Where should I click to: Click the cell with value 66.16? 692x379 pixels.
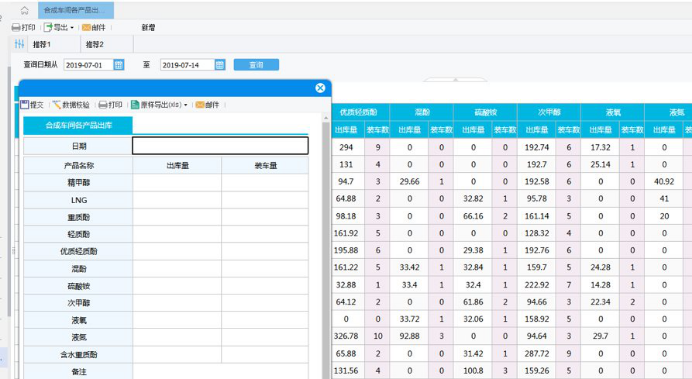coord(473,216)
